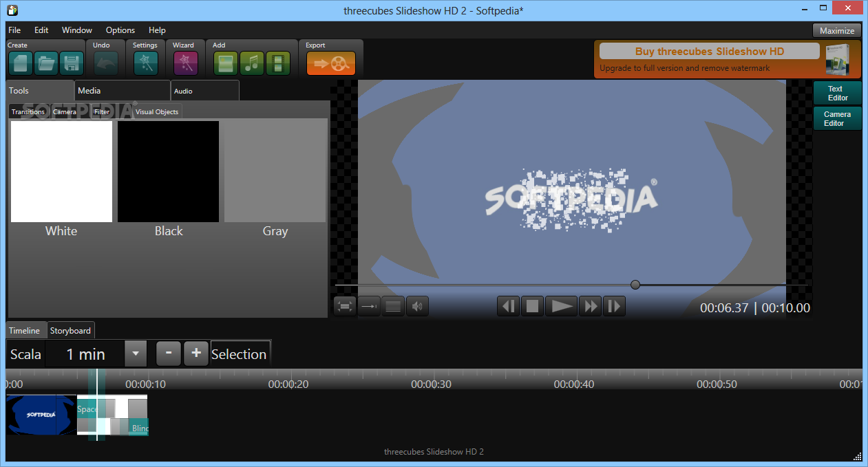Step forward one frame in the preview
The height and width of the screenshot is (467, 868).
click(614, 306)
